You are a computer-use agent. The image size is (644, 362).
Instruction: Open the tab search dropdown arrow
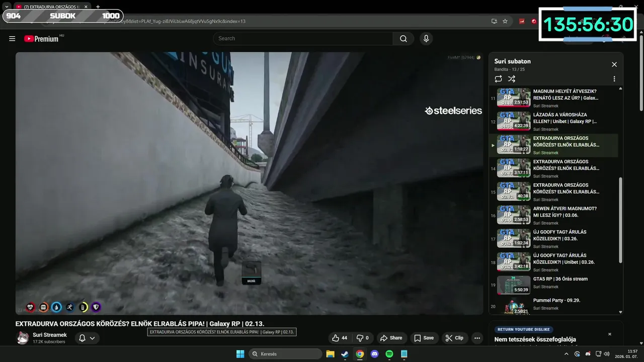pos(7,7)
